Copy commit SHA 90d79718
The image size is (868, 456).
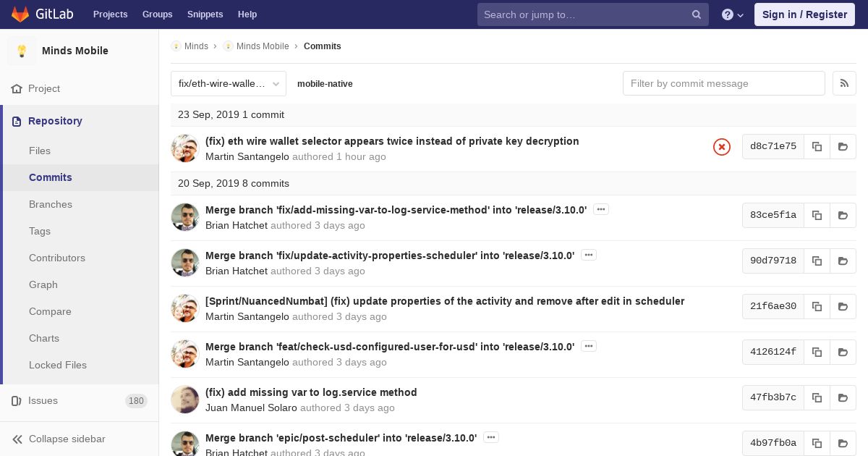[x=817, y=261]
